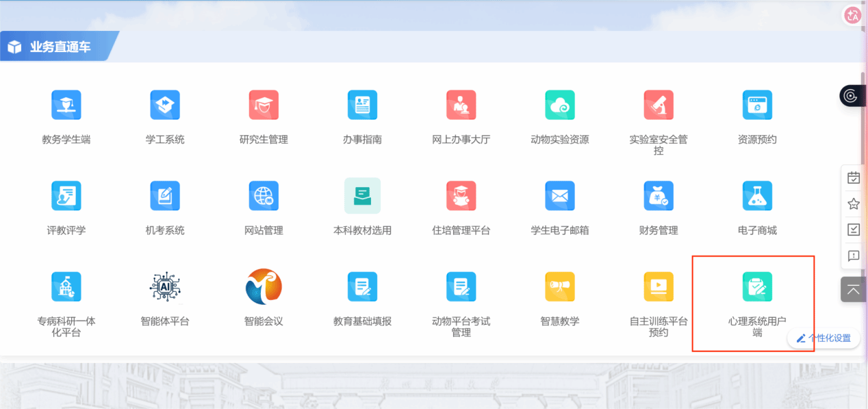The image size is (868, 409).
Task: Launch the 学工系统 icon
Action: coord(165,106)
